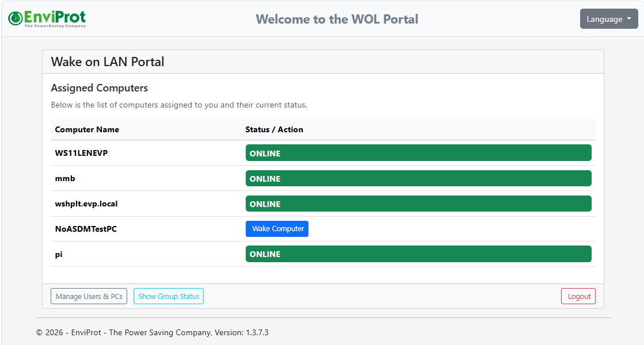The image size is (644, 345).
Task: Click the Computer Name column header
Action: tap(87, 129)
